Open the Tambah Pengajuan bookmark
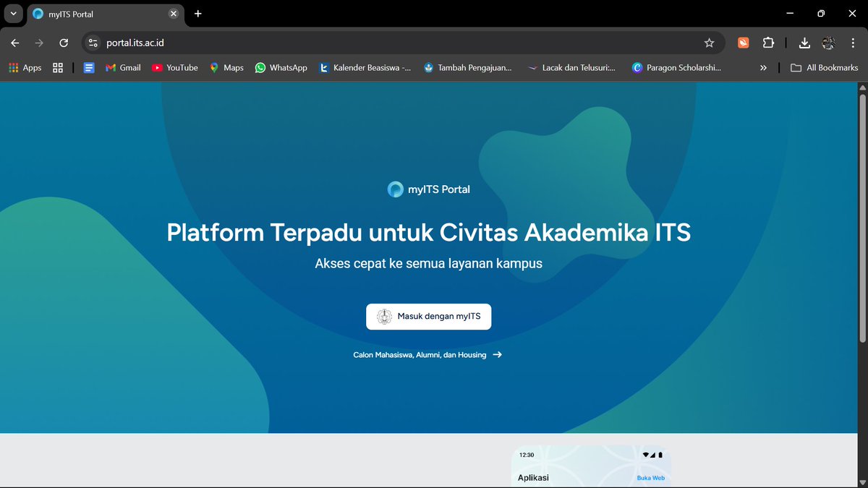Image resolution: width=868 pixels, height=488 pixels. point(468,67)
